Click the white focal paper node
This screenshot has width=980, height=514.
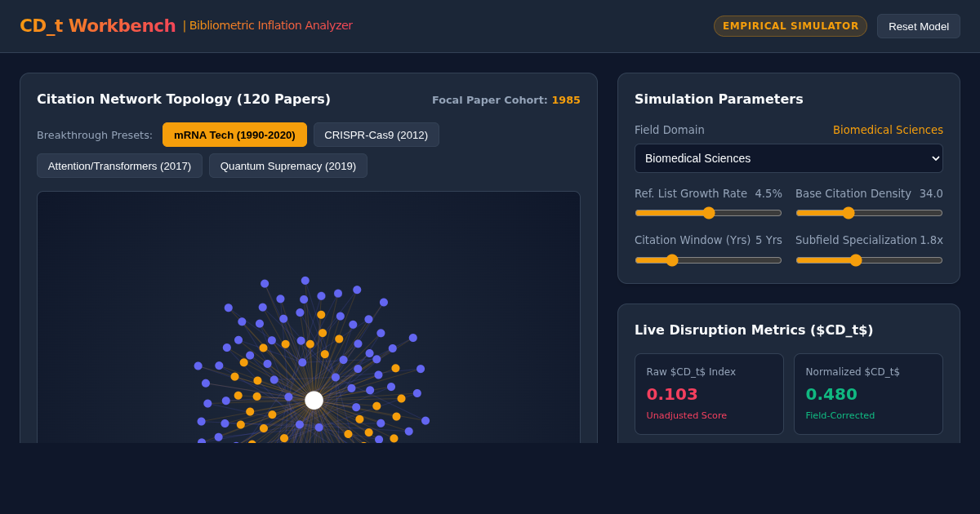314,400
